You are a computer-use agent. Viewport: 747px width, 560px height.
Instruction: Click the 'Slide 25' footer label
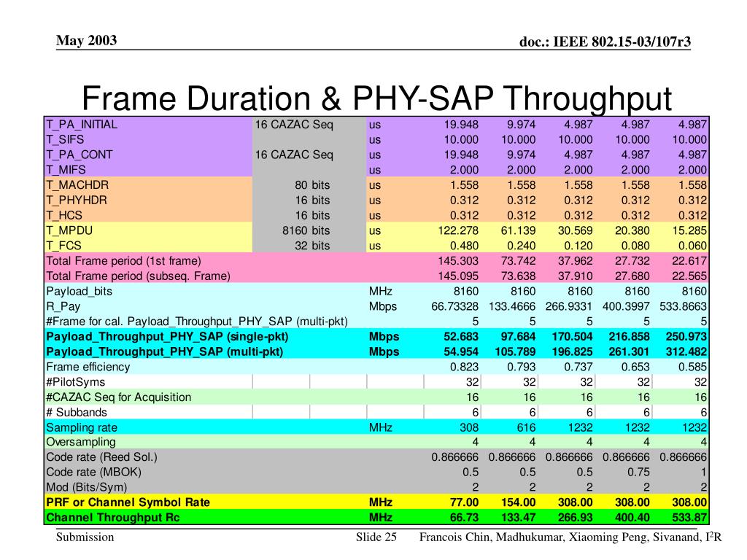(376, 537)
